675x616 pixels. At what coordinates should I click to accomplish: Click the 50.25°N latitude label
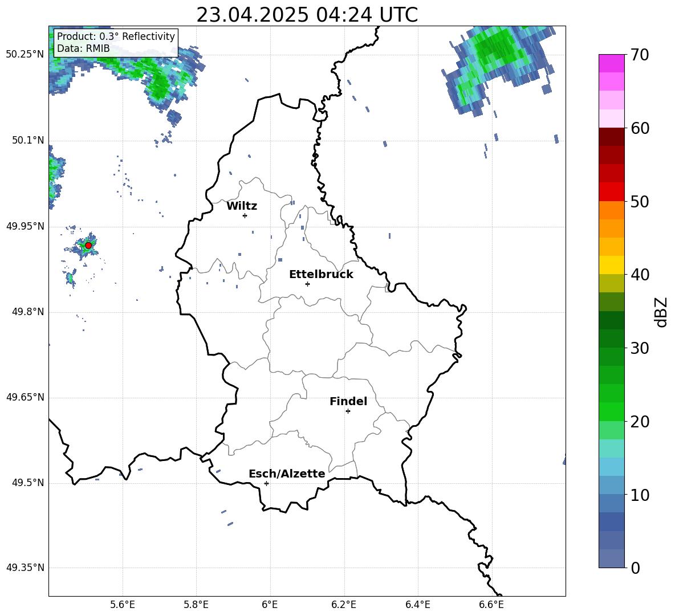tap(25, 55)
